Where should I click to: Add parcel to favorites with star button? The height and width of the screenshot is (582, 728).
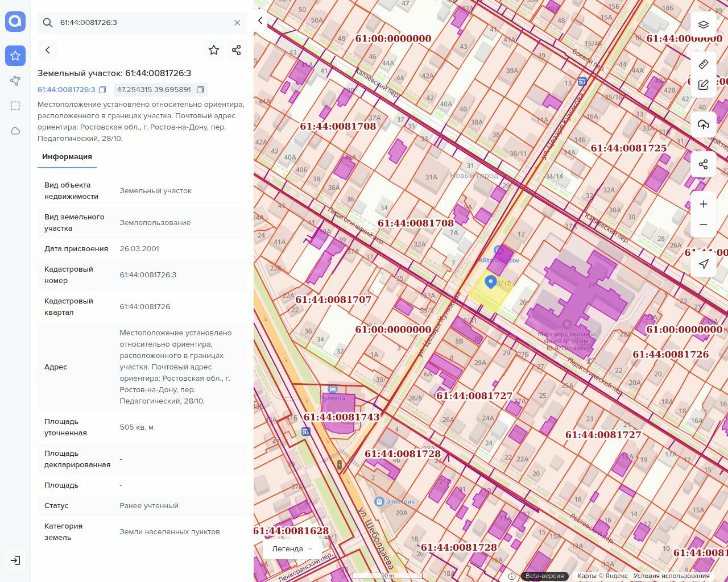pos(214,50)
